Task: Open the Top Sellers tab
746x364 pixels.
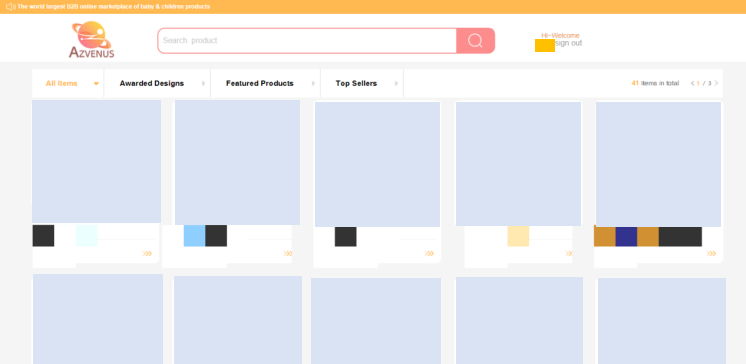Action: tap(356, 83)
